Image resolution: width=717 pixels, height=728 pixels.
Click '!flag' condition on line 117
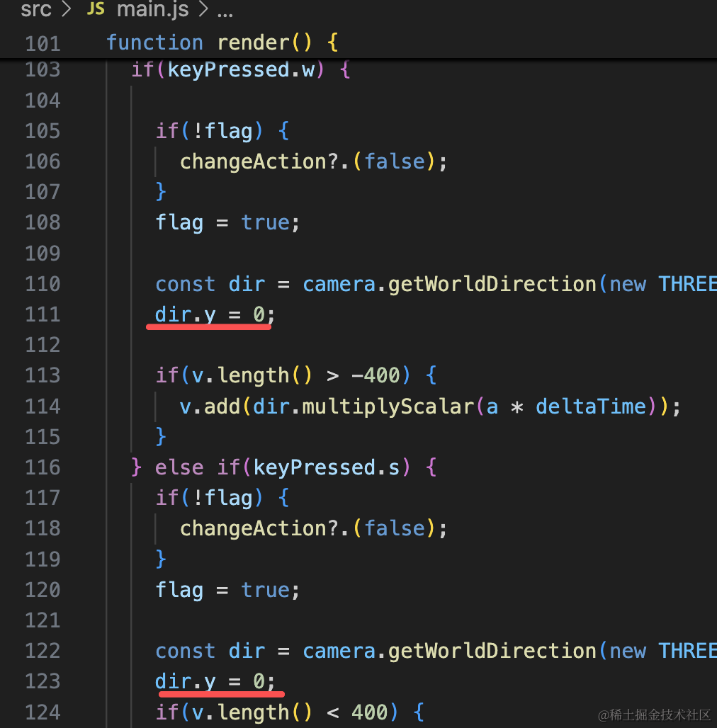point(222,498)
